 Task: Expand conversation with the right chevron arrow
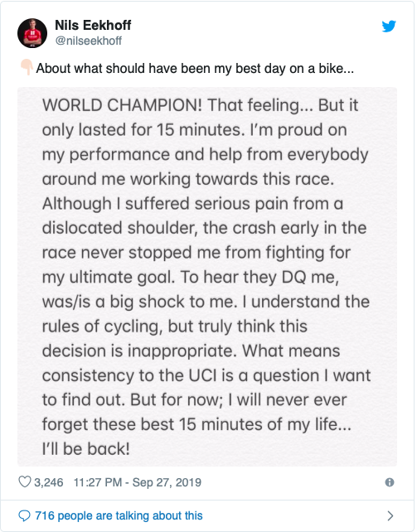(x=390, y=515)
